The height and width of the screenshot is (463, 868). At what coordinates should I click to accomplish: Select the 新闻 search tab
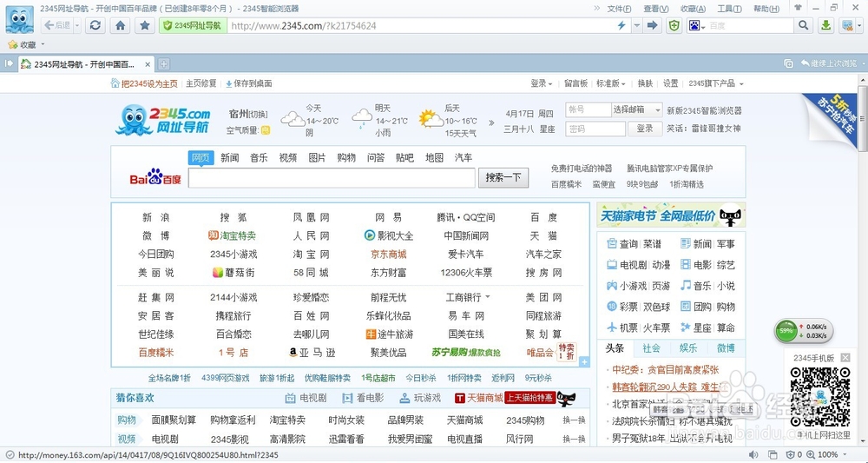point(229,158)
